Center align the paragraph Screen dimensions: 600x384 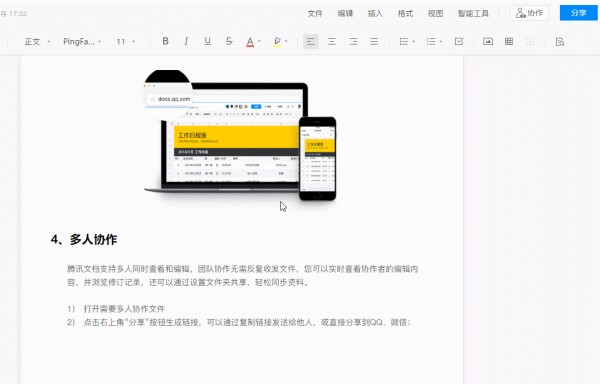click(x=332, y=41)
